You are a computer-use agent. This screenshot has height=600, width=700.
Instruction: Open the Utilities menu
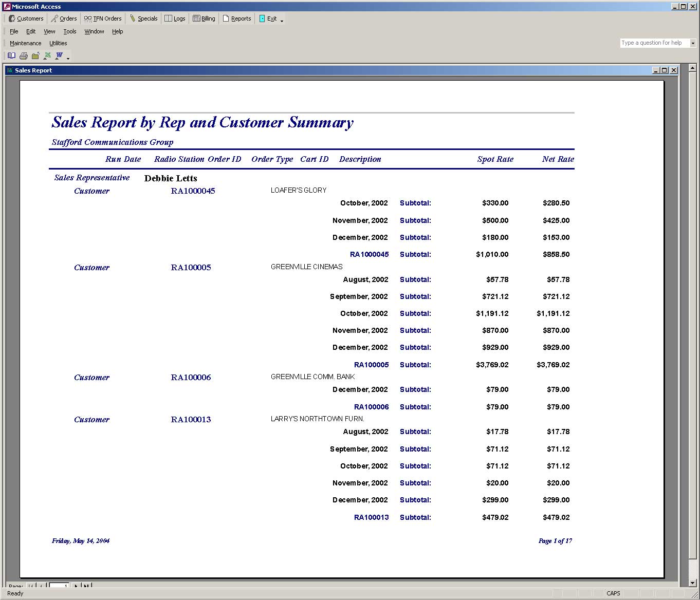pos(58,43)
